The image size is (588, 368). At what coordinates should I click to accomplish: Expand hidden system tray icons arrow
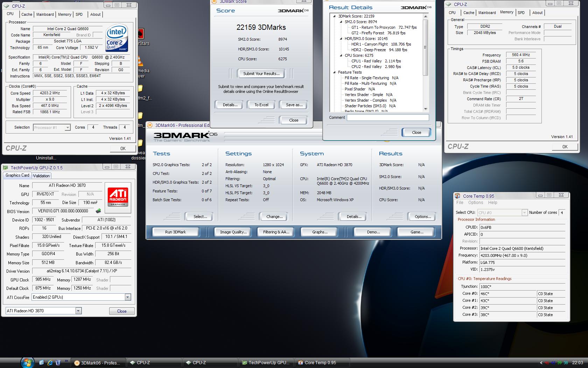tap(541, 363)
